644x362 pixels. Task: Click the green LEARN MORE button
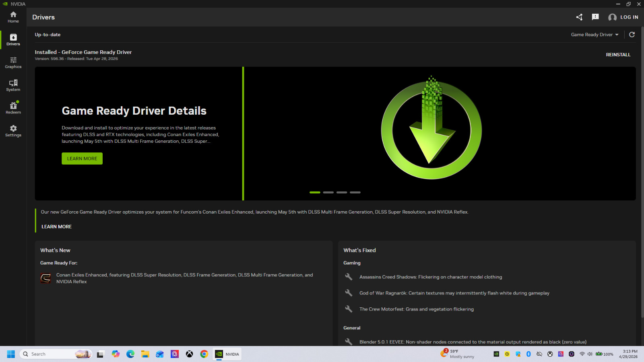pyautogui.click(x=82, y=158)
